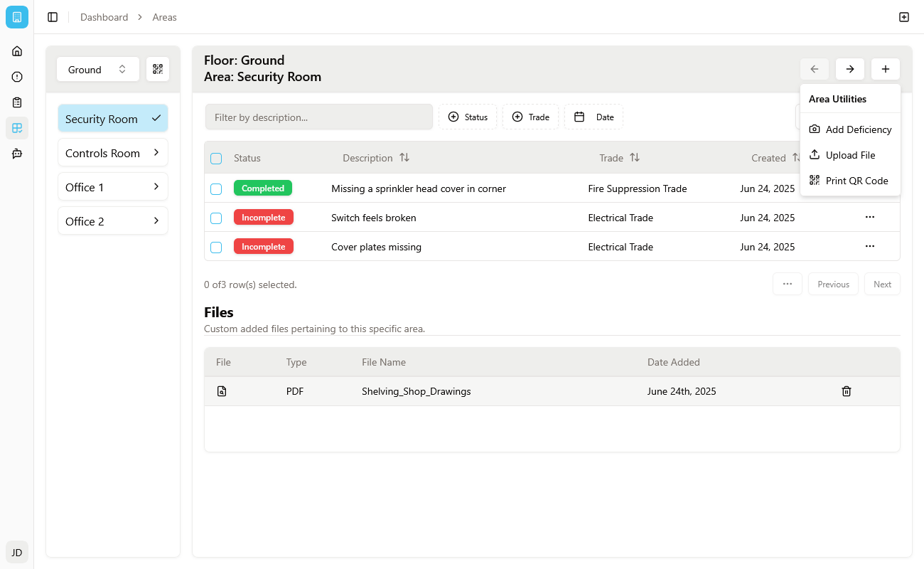The width and height of the screenshot is (924, 569).
Task: Click Electrical Trade in Switch feels broken row
Action: (x=621, y=218)
